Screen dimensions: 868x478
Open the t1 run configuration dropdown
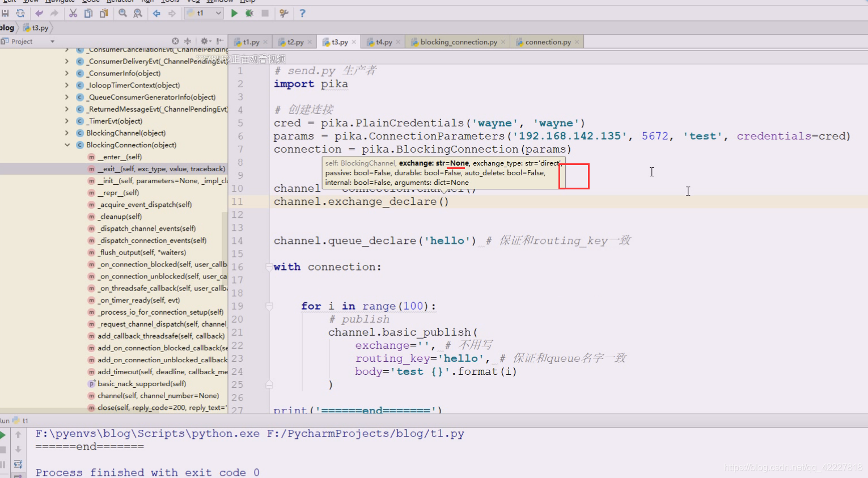coord(203,13)
